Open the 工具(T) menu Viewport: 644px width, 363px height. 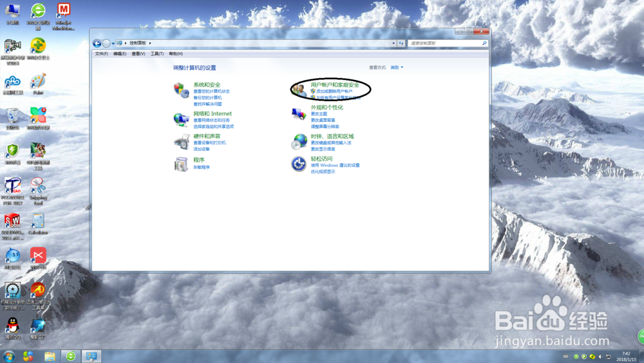157,54
